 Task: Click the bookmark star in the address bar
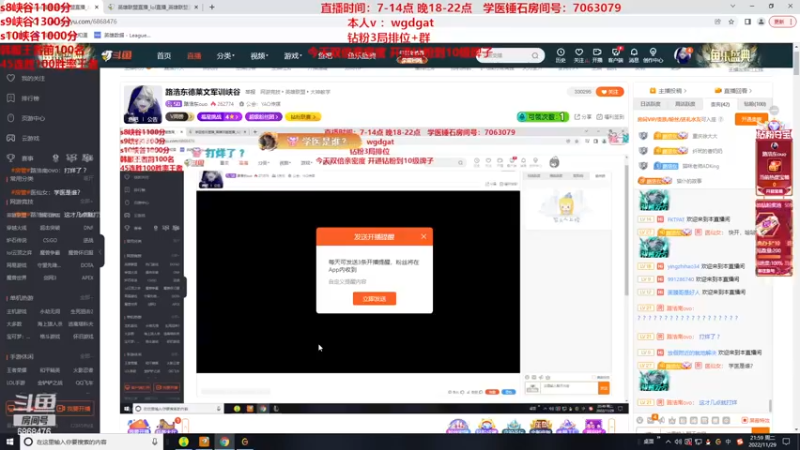tap(731, 22)
